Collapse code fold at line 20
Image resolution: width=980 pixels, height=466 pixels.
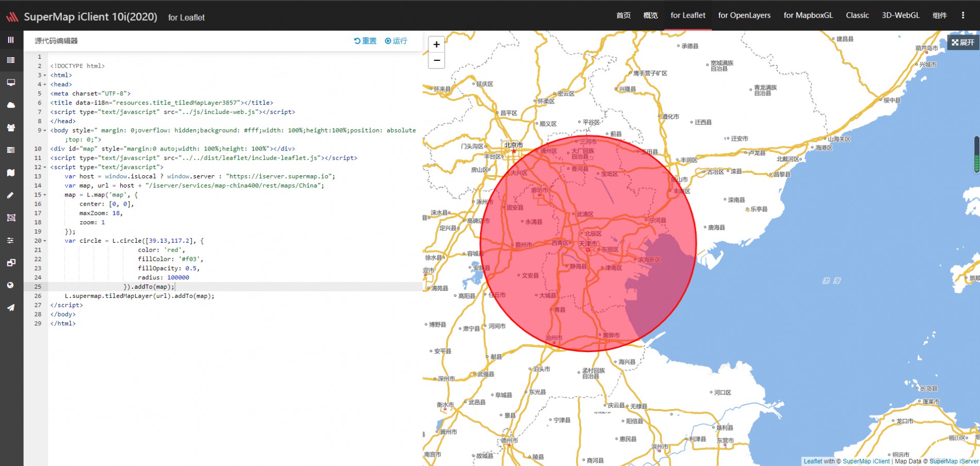[x=45, y=241]
